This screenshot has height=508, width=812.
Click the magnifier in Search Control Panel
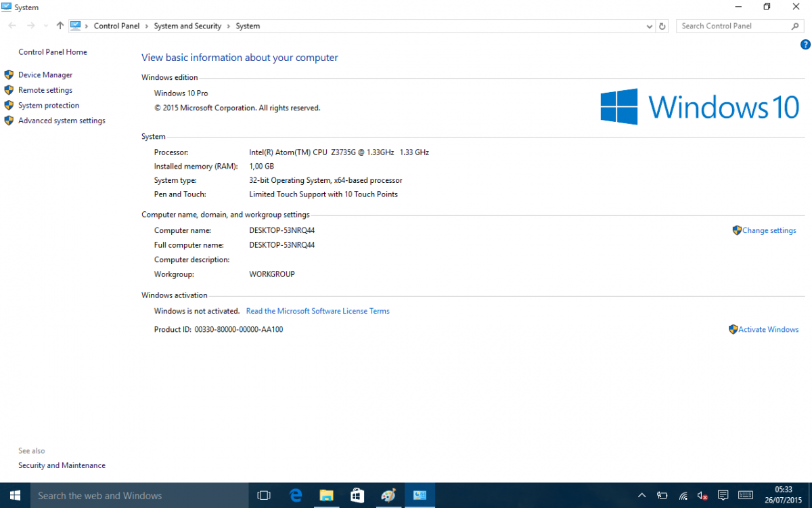795,26
